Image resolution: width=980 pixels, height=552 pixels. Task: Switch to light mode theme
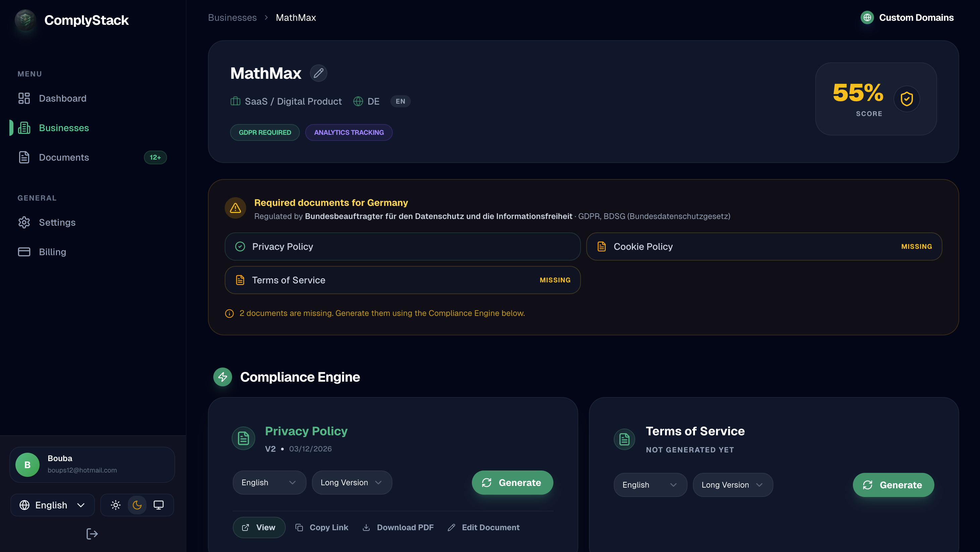[115, 505]
